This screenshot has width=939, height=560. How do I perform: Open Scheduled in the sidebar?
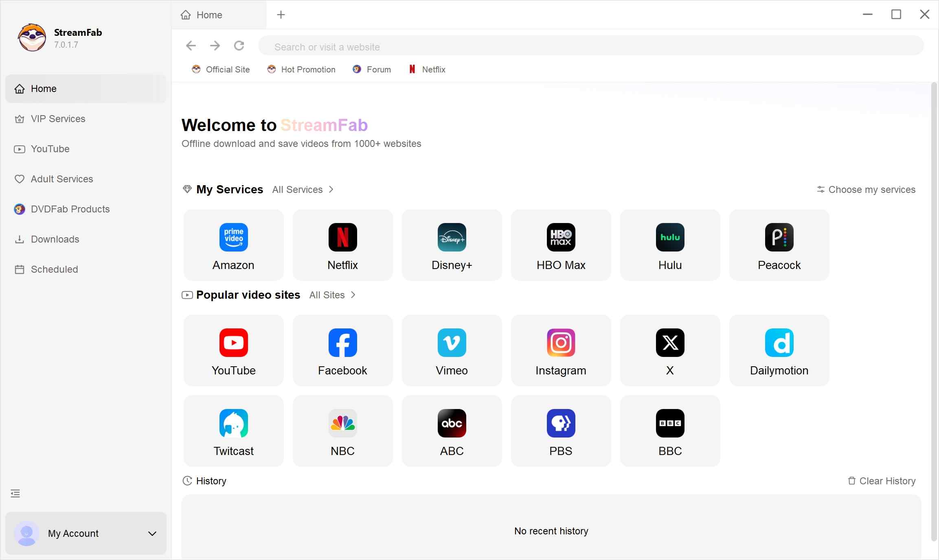click(54, 269)
